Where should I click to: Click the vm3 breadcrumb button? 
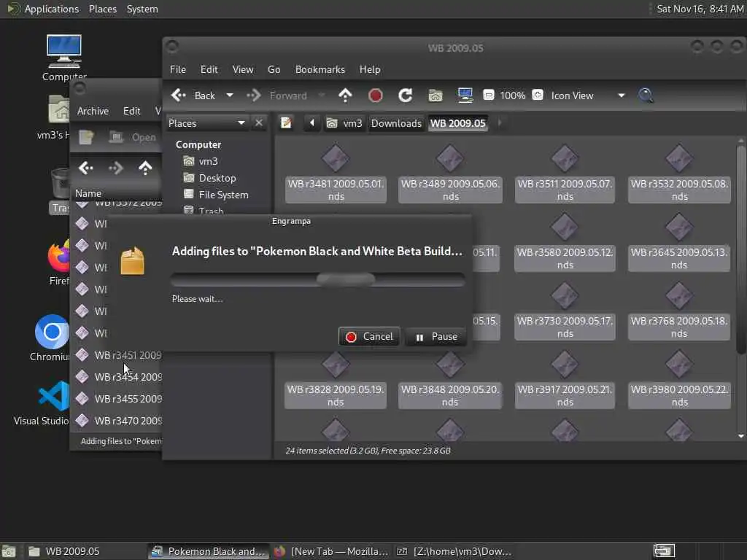click(x=344, y=123)
